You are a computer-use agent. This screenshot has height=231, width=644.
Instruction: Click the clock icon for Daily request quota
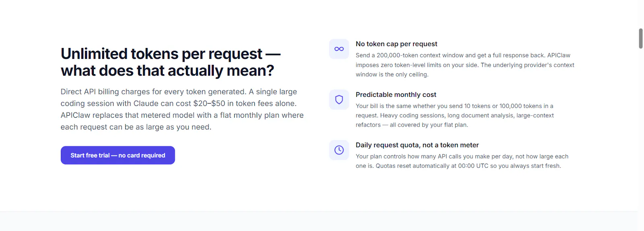point(339,150)
